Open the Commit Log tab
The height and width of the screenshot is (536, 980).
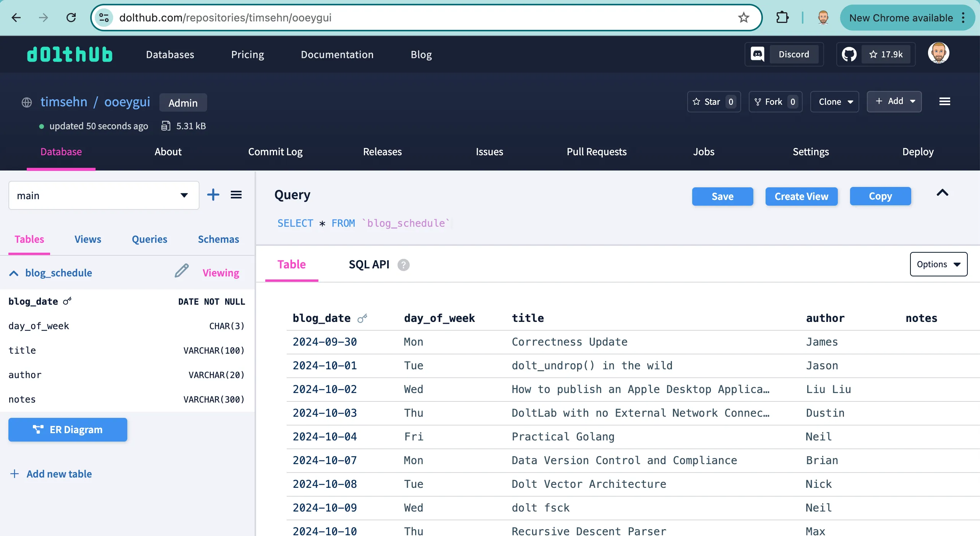point(275,152)
